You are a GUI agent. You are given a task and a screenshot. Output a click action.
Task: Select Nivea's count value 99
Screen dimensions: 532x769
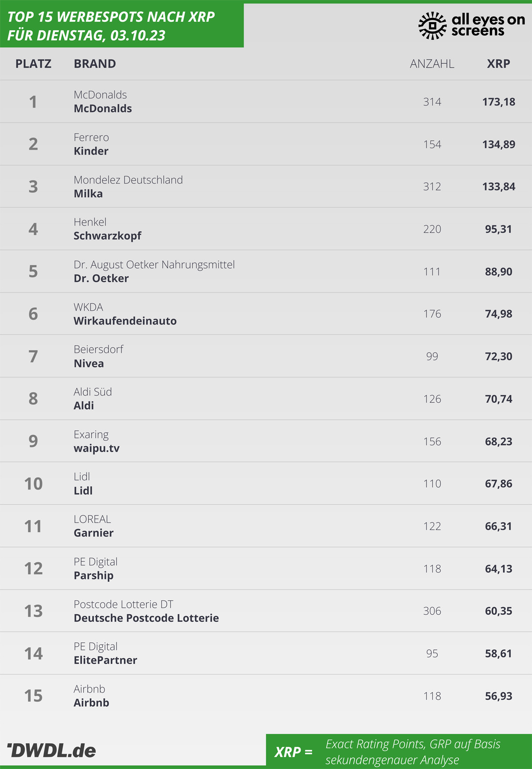(x=432, y=357)
